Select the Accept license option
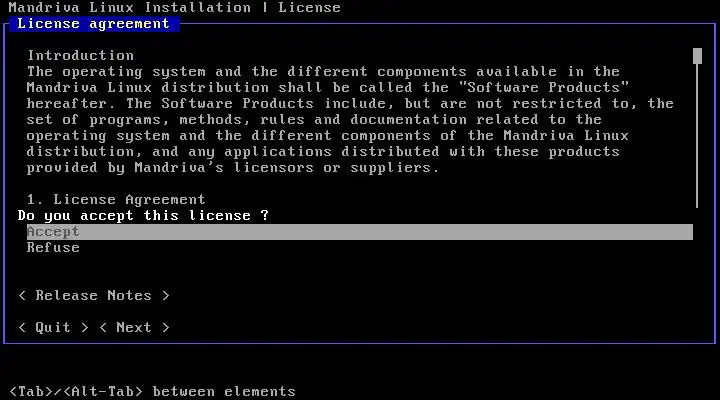This screenshot has height=400, width=720. pyautogui.click(x=360, y=232)
